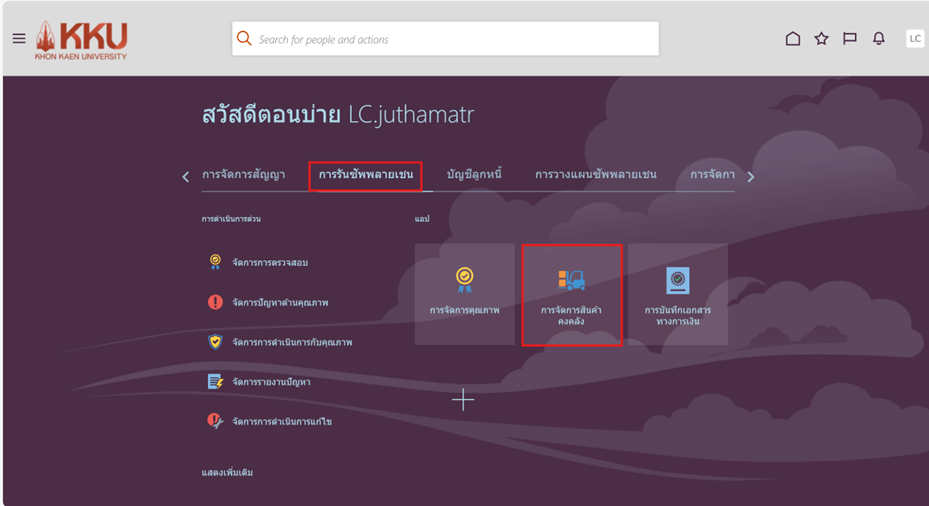The width and height of the screenshot is (929, 506).
Task: Click the KKU Khon Kaen University logo
Action: (82, 40)
